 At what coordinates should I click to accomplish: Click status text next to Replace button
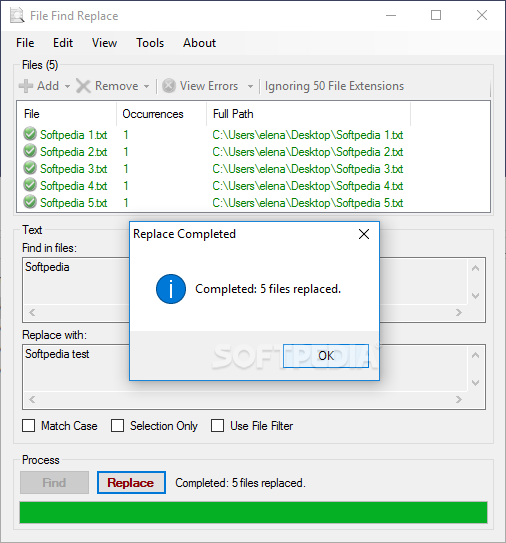[240, 483]
